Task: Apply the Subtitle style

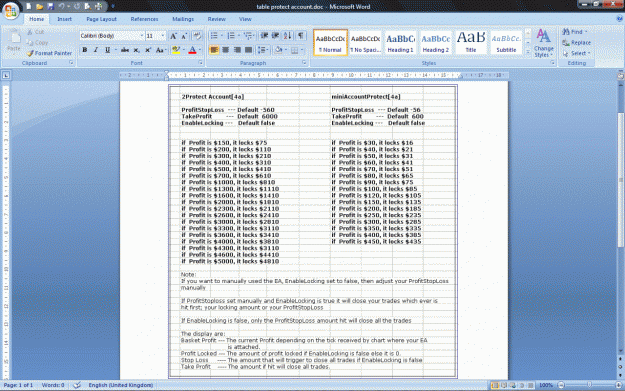Action: 506,43
